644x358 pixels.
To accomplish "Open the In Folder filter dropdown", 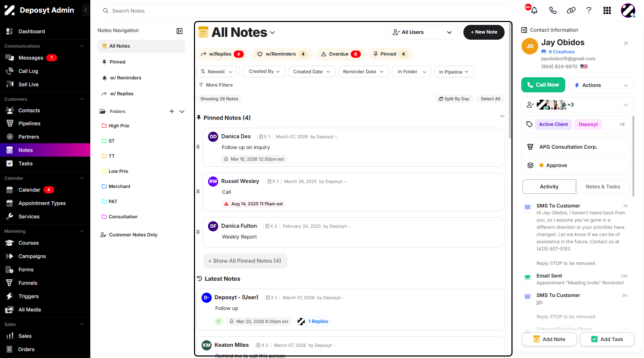I will 412,71.
